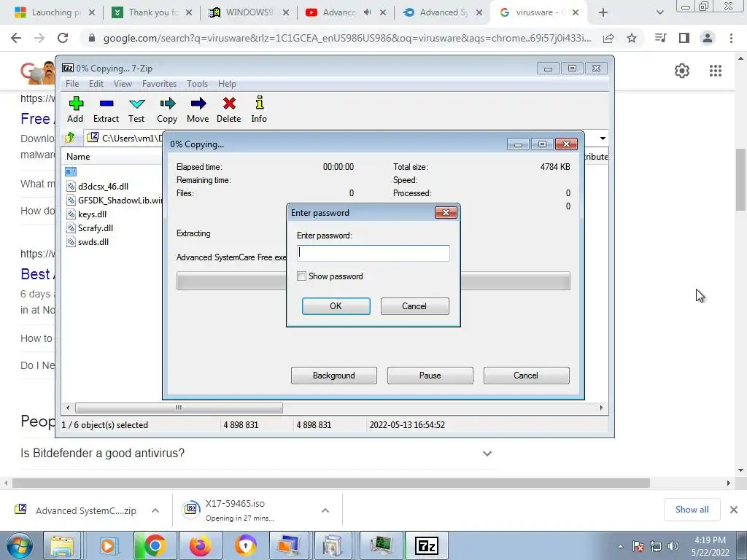Select d3dcsx_46.dll in file list
Image resolution: width=747 pixels, height=560 pixels.
click(x=103, y=187)
